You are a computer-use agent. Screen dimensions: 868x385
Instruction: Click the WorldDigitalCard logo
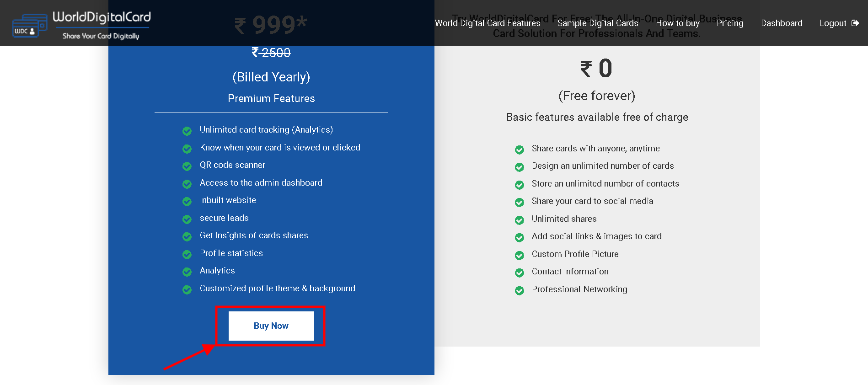81,25
